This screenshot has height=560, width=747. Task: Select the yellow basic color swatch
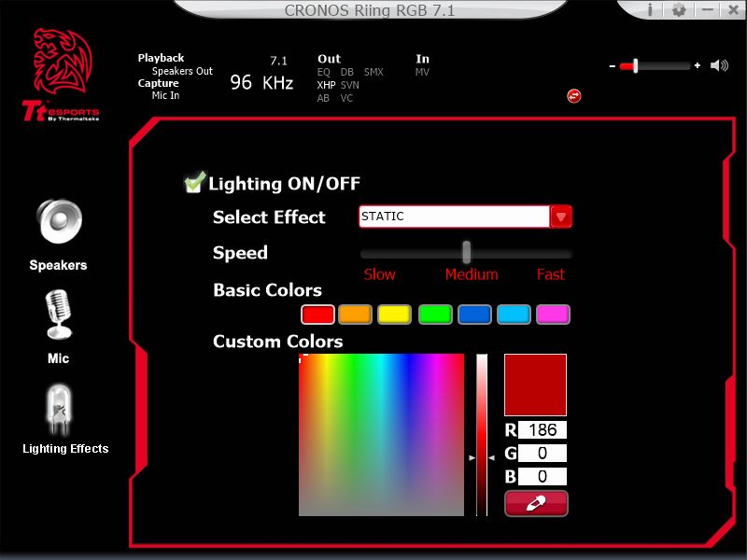point(394,315)
